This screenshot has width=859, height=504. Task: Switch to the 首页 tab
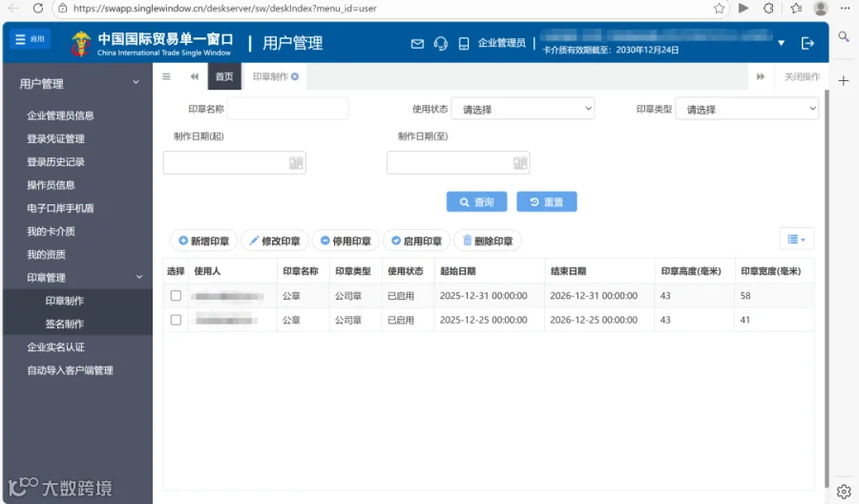pos(224,76)
